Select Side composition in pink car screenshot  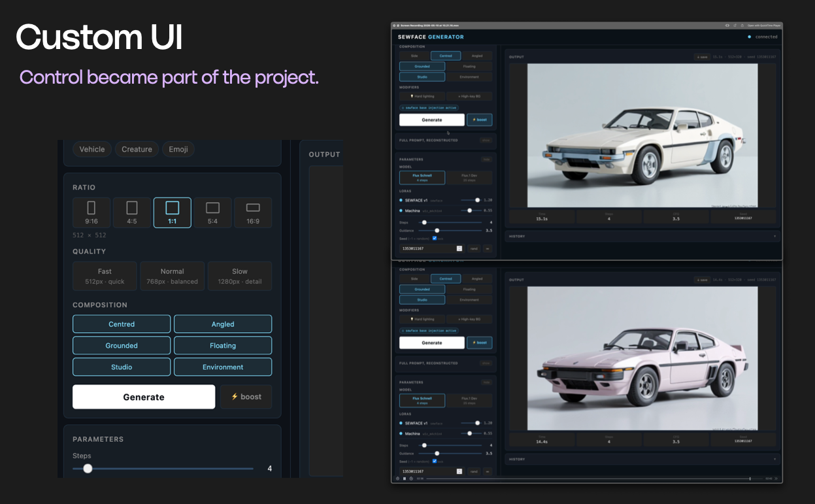pos(414,278)
